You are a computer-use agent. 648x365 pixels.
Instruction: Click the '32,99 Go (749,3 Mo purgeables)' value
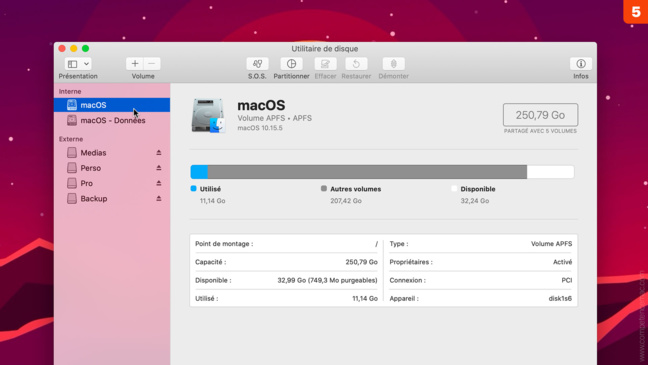tap(327, 280)
